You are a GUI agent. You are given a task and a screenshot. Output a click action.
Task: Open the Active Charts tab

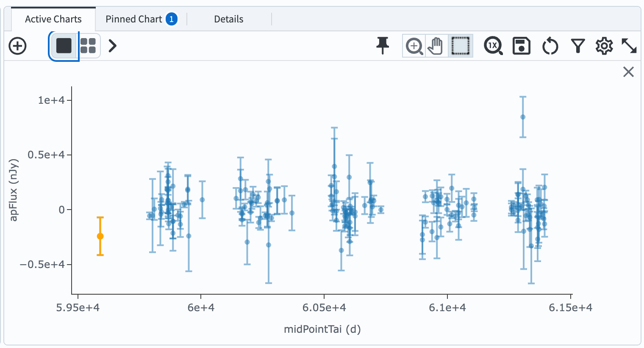tap(53, 19)
